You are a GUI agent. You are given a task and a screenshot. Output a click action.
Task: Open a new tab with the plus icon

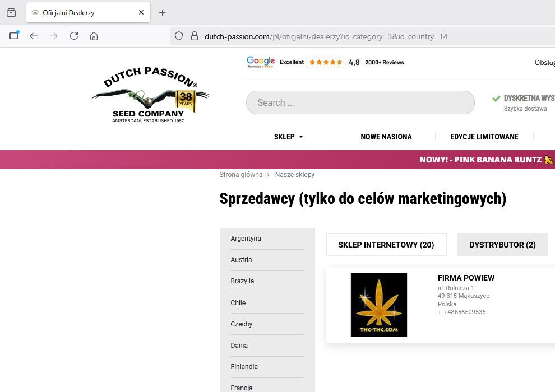(x=163, y=12)
